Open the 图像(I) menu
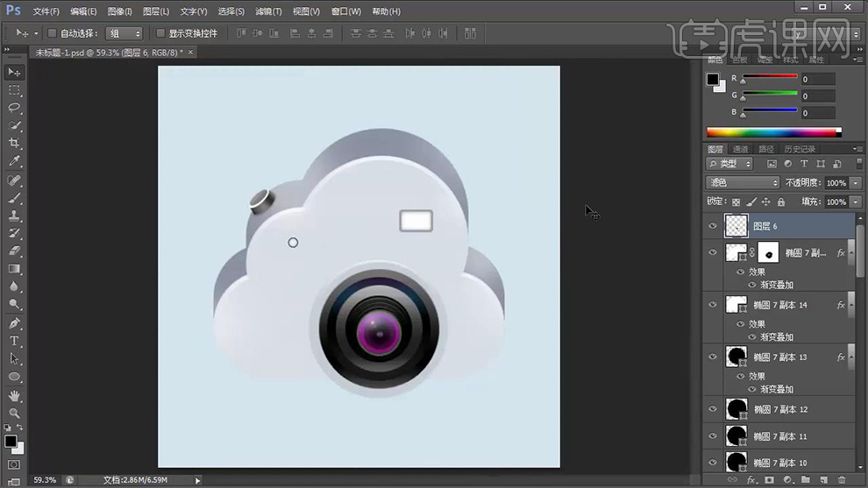 pos(119,11)
